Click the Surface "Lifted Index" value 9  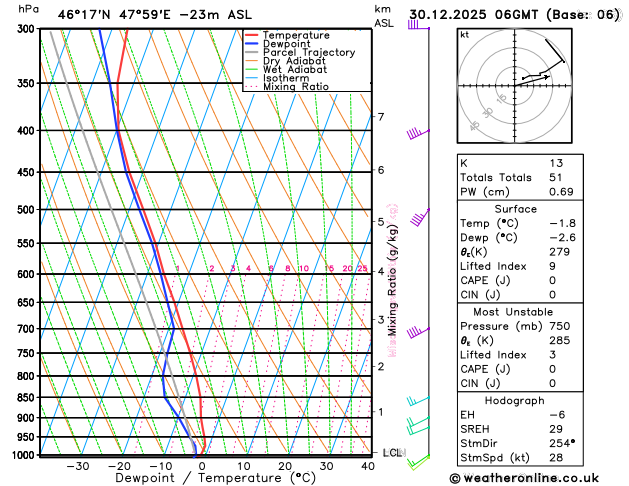pos(553,266)
